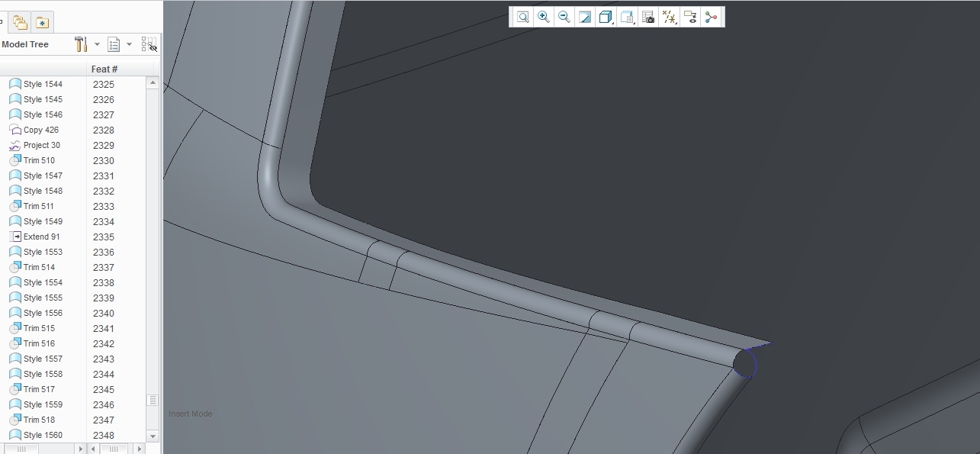Open the Saved Orientations view list
The height and width of the screenshot is (454, 980).
(x=628, y=17)
